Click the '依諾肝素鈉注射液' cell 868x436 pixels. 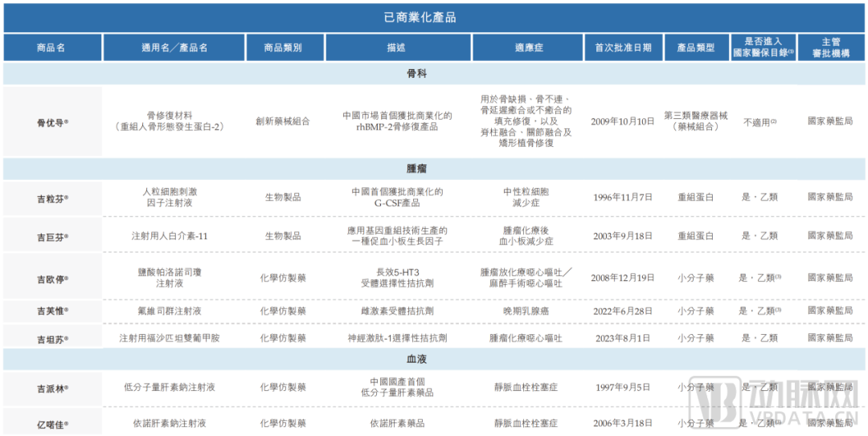click(170, 423)
